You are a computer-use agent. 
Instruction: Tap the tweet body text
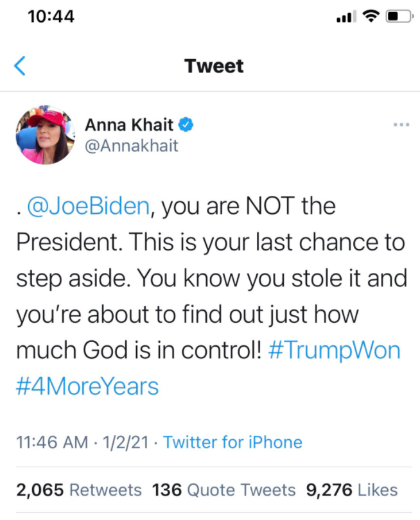click(x=212, y=279)
